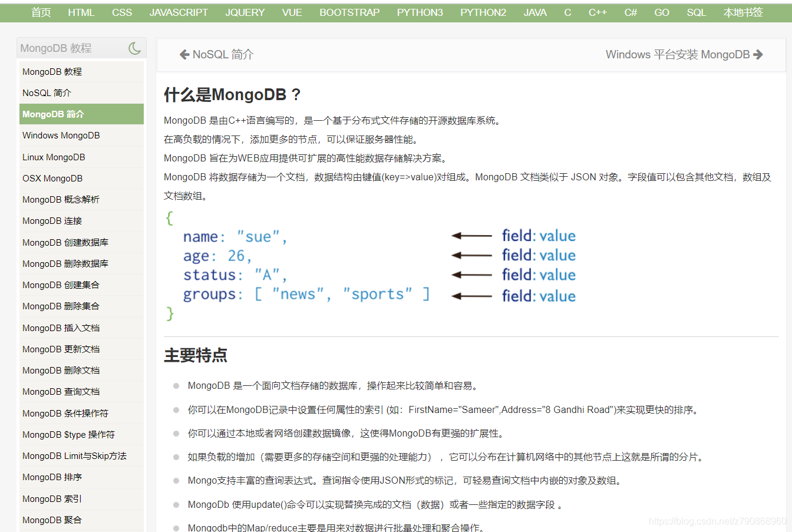Image resolution: width=792 pixels, height=532 pixels.
Task: Open MongoDB 删除文档 sidebar item
Action: pyautogui.click(x=81, y=371)
